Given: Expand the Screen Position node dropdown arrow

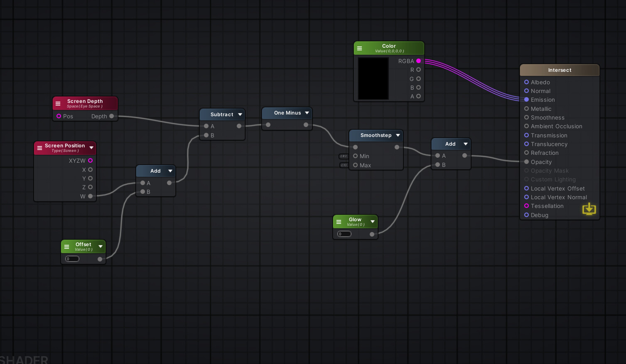Looking at the screenshot, I should [x=91, y=148].
